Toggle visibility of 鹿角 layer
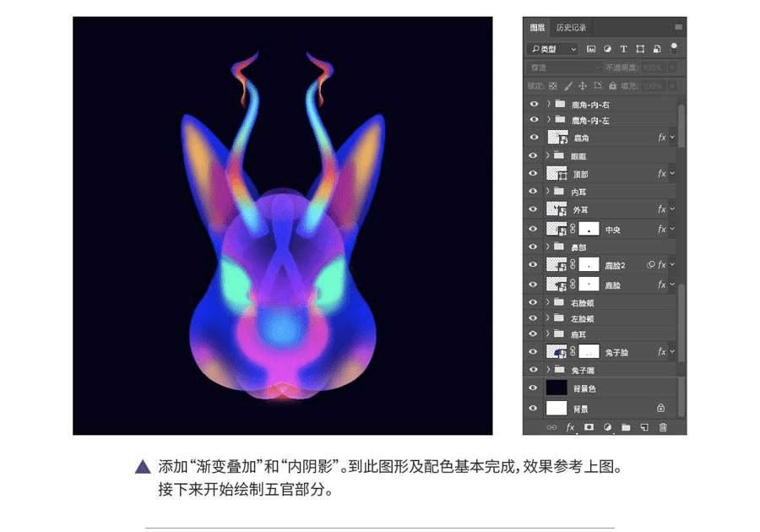The height and width of the screenshot is (532, 760). pyautogui.click(x=534, y=138)
